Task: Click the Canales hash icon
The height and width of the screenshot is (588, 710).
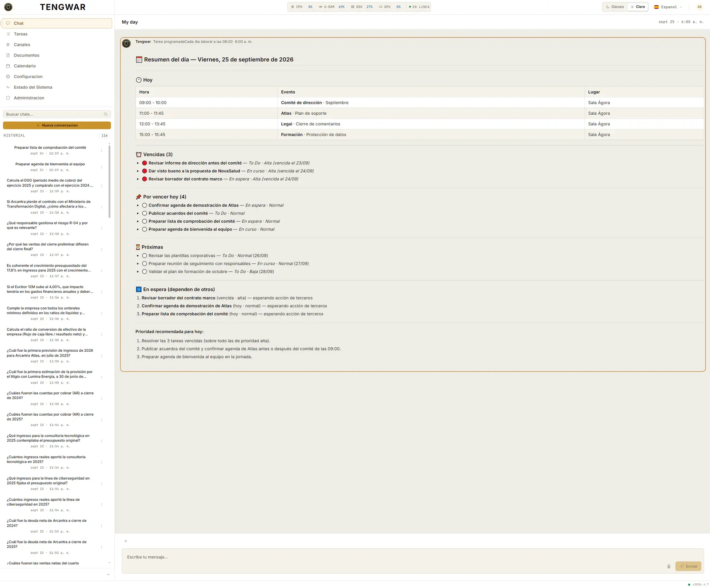Action: point(8,45)
